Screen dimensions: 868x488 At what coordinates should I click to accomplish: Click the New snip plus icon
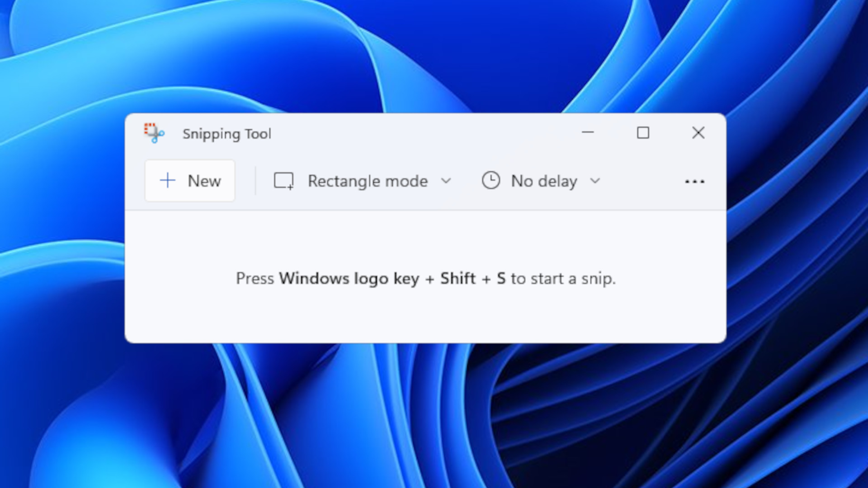click(169, 180)
